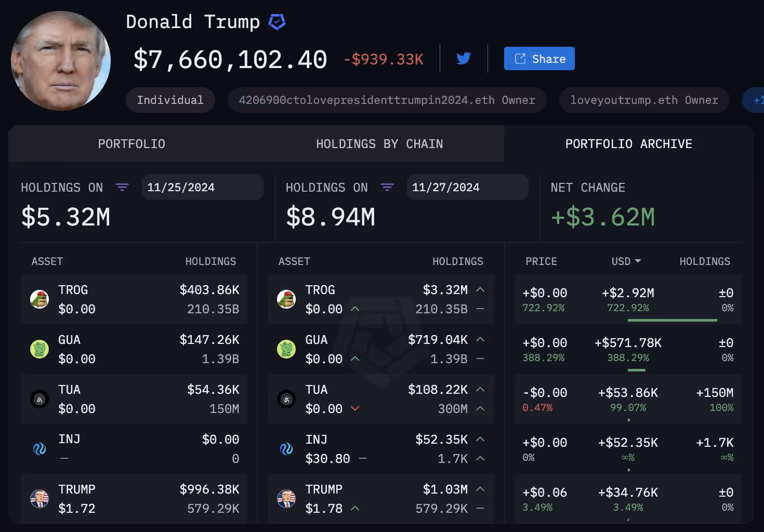Click the total value $7,660,102.40
This screenshot has height=532, width=764.
click(x=230, y=59)
